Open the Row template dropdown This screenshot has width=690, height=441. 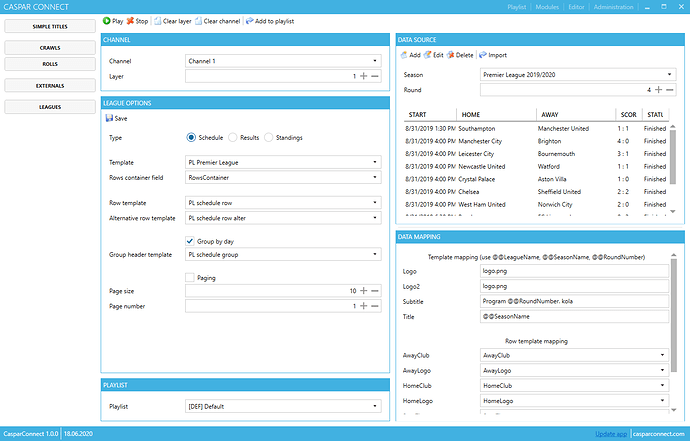(x=283, y=202)
